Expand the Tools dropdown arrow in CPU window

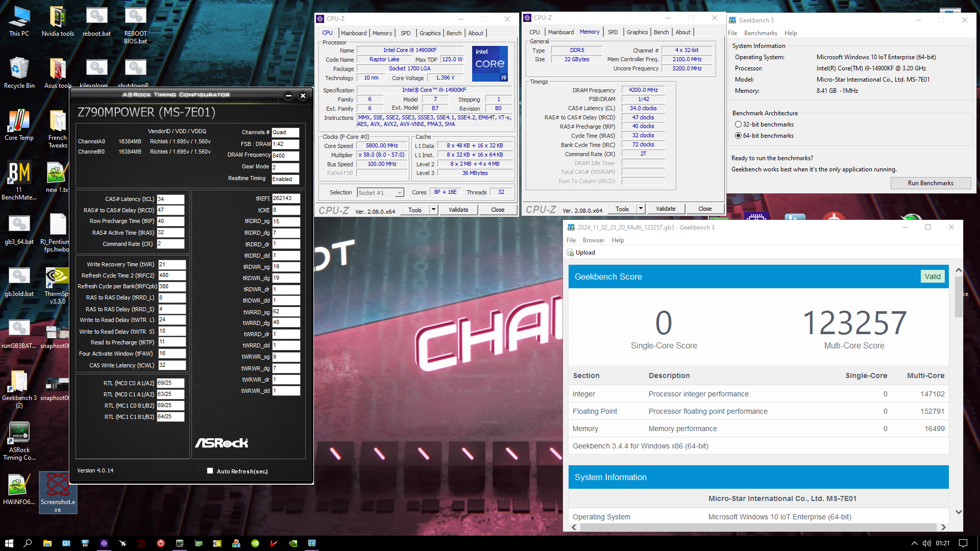point(433,210)
